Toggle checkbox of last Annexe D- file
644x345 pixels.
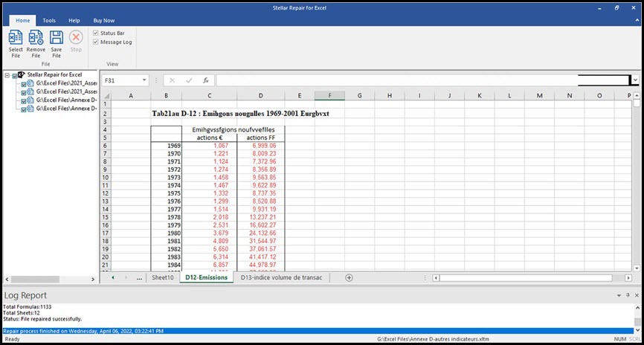[23, 109]
